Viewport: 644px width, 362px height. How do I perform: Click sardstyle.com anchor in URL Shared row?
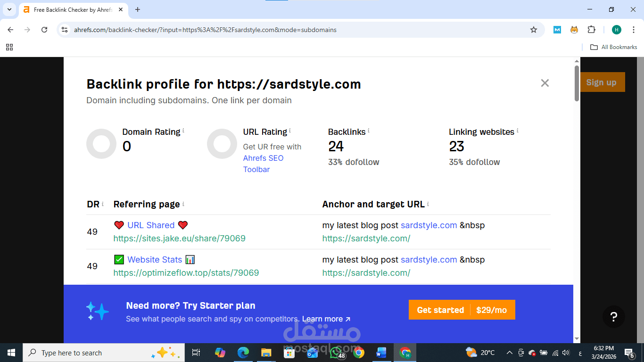click(x=429, y=225)
